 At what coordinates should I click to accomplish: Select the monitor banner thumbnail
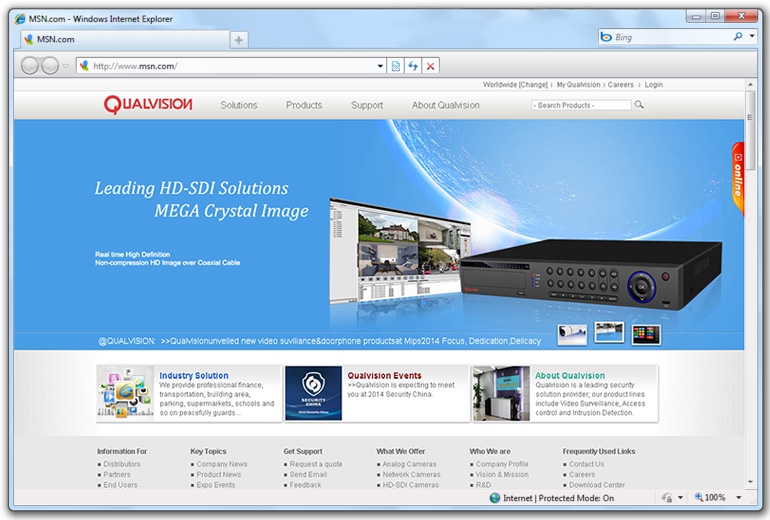(609, 332)
